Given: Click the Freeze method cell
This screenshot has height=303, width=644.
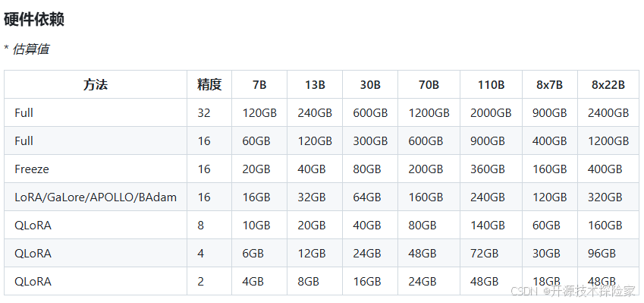Looking at the screenshot, I should (x=32, y=169).
